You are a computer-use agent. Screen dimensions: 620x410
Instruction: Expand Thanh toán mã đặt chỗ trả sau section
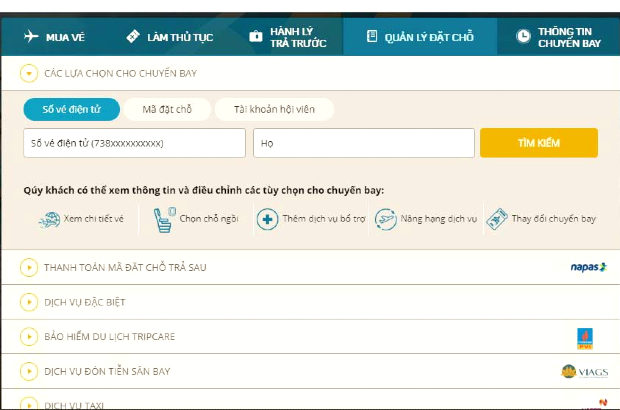29,267
